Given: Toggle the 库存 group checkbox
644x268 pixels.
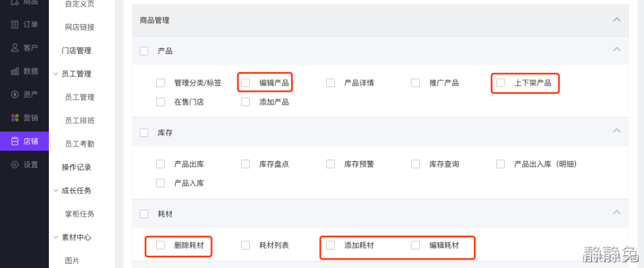Looking at the screenshot, I should coord(144,133).
